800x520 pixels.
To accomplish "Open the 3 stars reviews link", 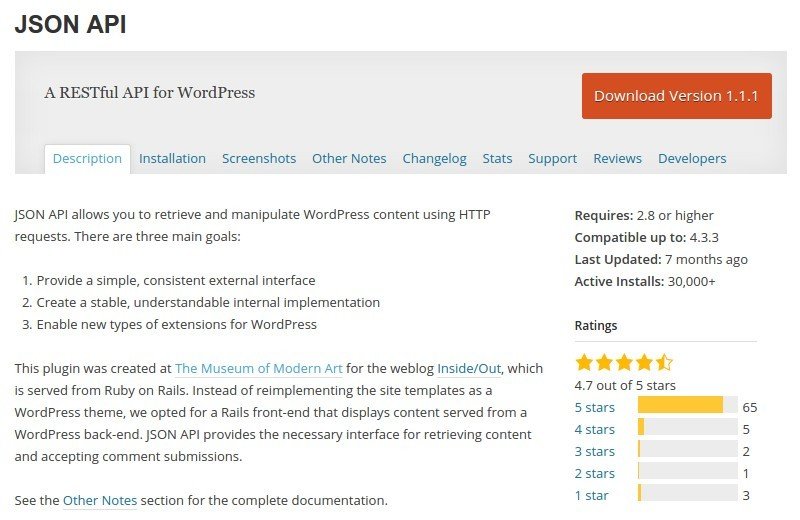I will coord(594,451).
